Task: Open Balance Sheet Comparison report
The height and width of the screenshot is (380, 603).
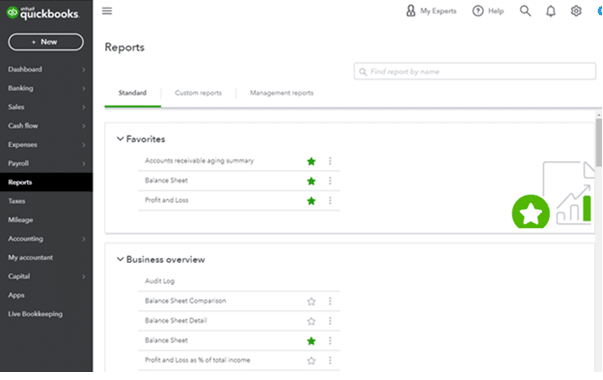Action: pos(185,301)
